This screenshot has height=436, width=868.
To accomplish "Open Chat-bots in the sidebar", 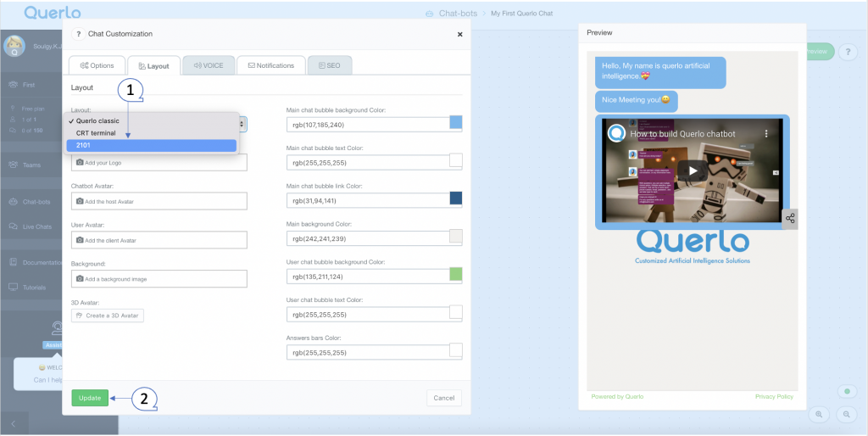I will (x=36, y=202).
